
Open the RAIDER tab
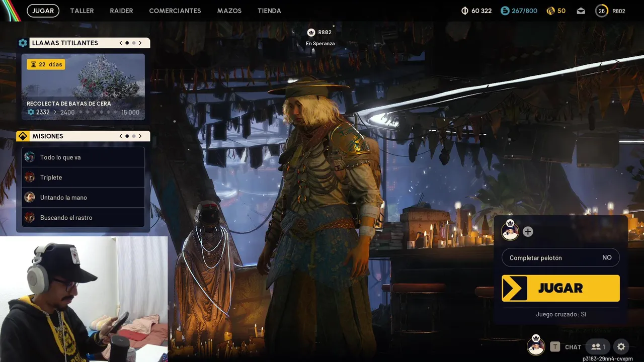(121, 11)
